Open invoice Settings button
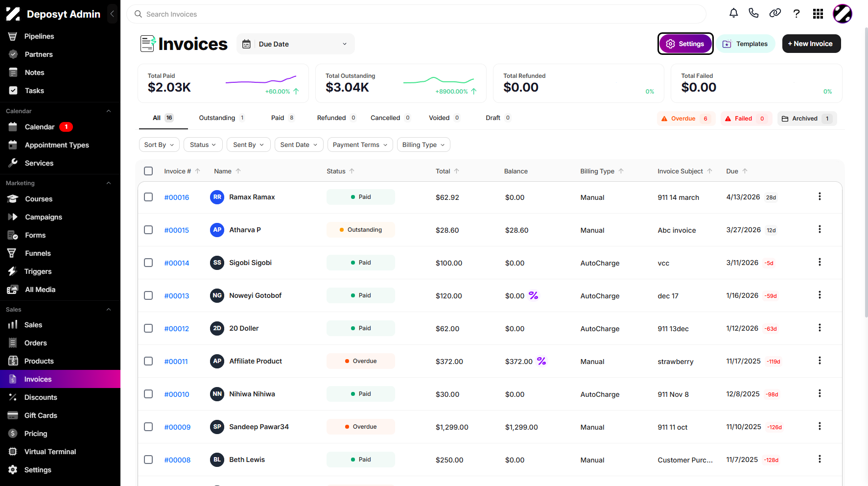Screen dimensions: 868x486 (x=685, y=44)
